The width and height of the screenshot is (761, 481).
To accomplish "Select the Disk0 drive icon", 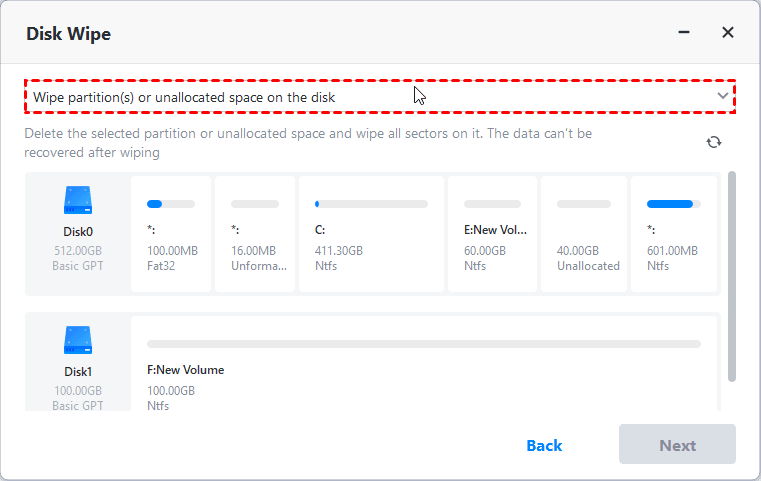I will 78,200.
